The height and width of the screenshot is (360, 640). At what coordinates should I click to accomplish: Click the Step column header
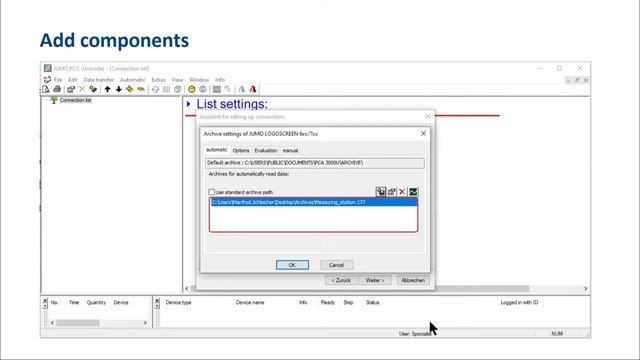[x=348, y=302]
